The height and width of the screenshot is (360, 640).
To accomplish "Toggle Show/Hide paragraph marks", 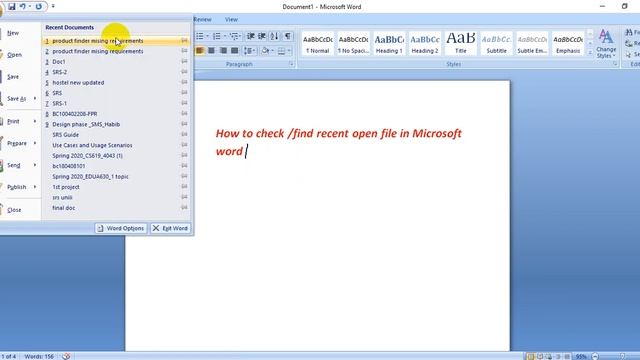I will (288, 36).
